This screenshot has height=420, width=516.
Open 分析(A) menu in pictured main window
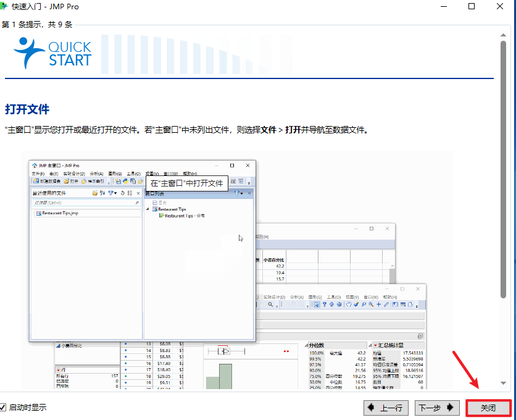pos(96,174)
